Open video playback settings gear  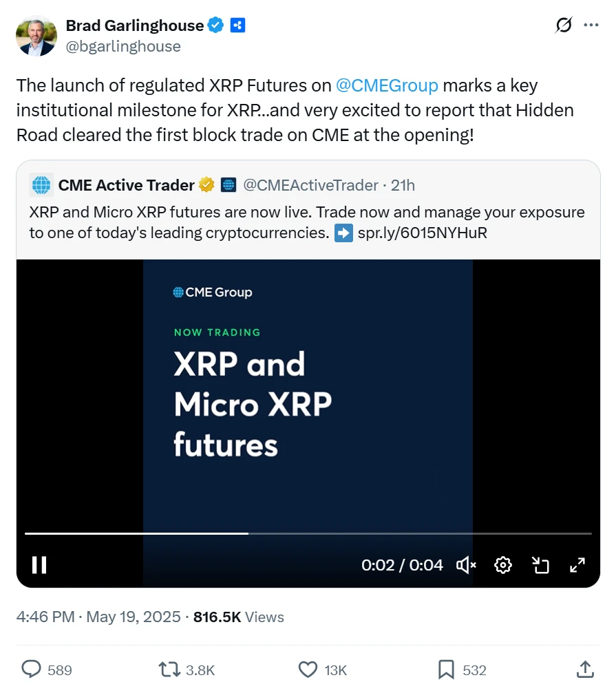tap(502, 564)
